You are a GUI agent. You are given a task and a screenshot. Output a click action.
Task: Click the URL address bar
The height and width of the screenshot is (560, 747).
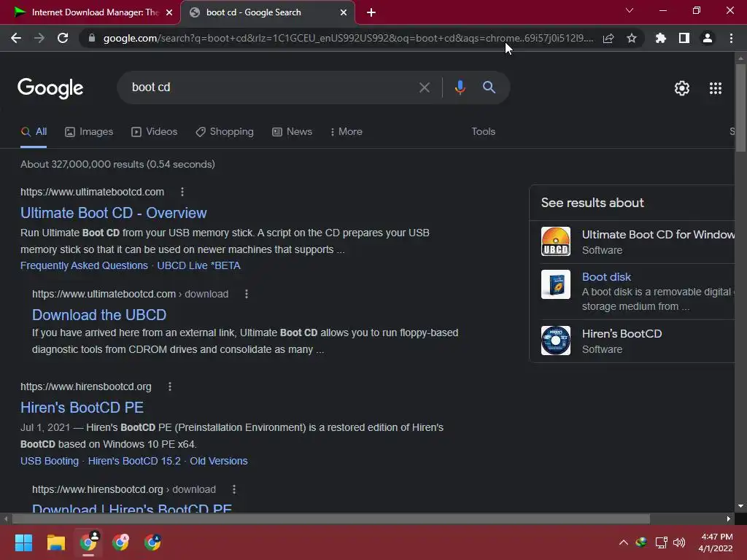point(348,38)
